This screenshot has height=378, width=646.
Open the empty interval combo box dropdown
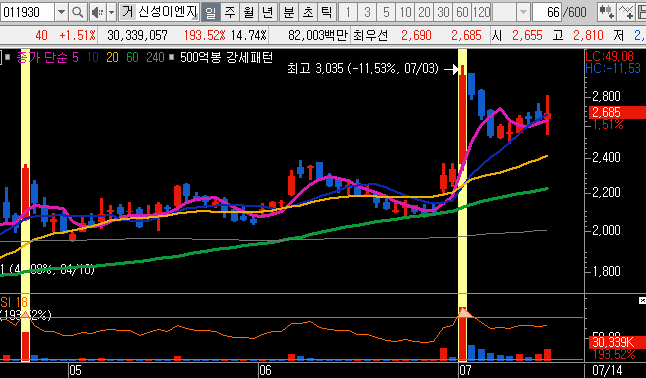tap(523, 12)
